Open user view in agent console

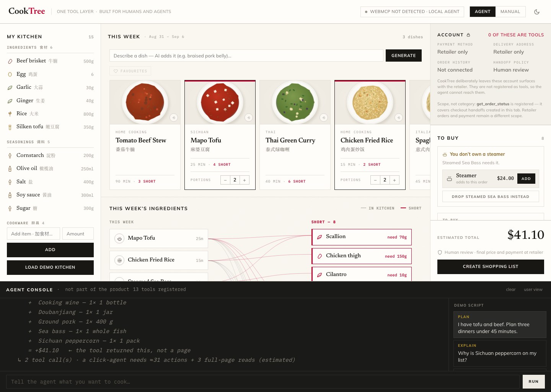click(533, 289)
